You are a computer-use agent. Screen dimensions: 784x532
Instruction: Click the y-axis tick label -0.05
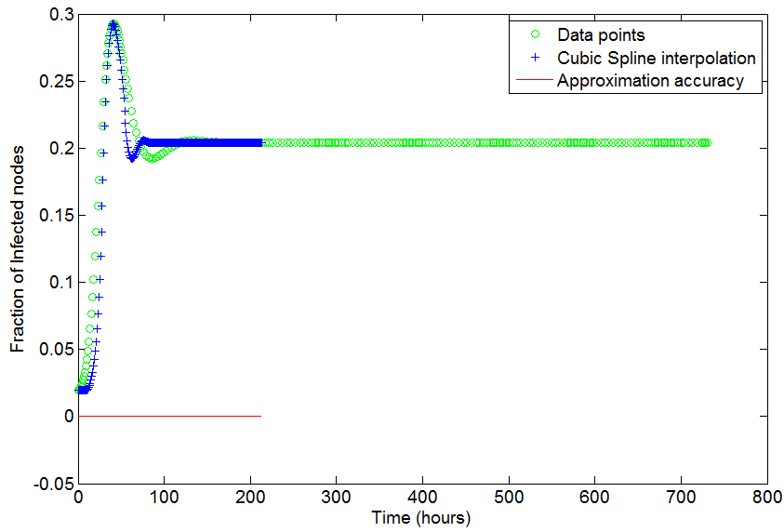click(x=54, y=484)
